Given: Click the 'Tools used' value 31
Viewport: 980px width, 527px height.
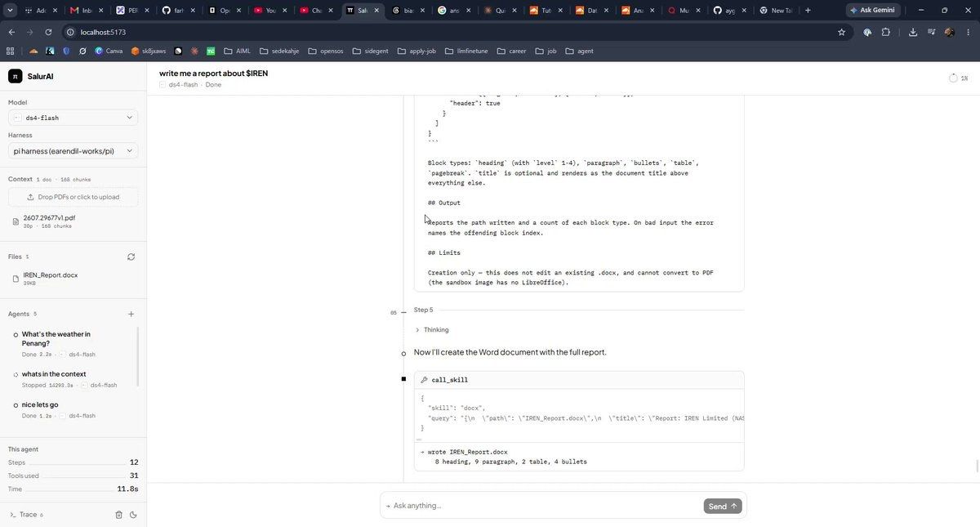Looking at the screenshot, I should pos(134,476).
